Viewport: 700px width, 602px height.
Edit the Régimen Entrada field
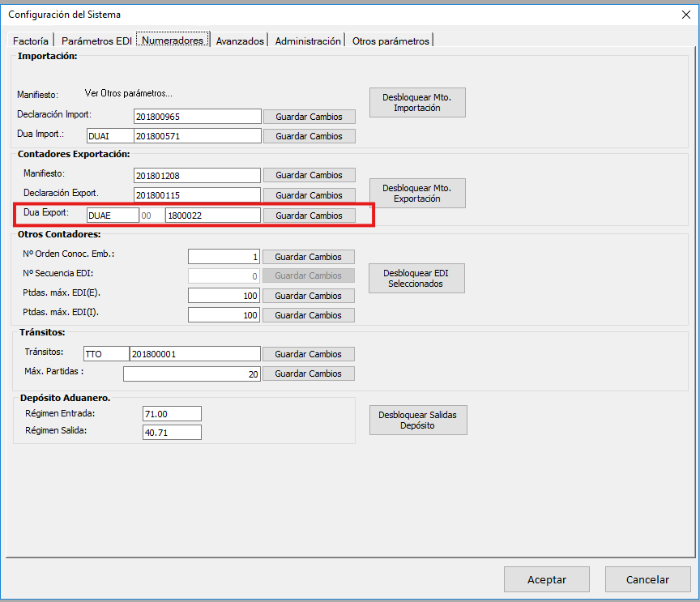pos(171,414)
